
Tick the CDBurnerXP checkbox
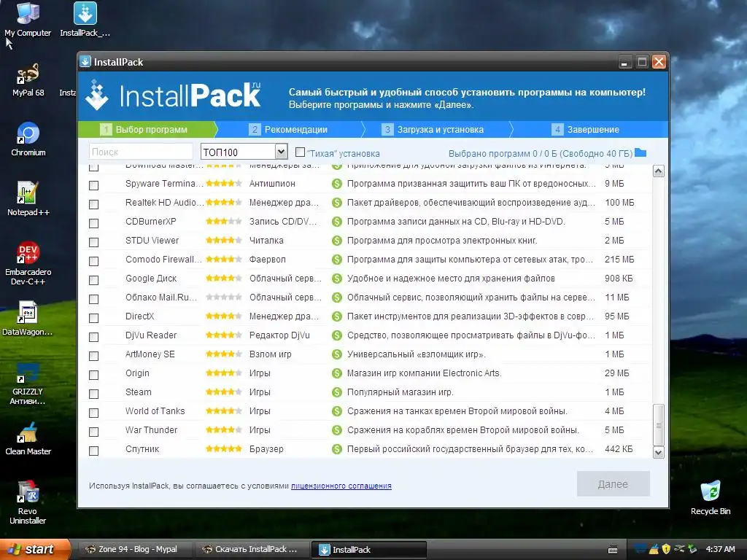tap(94, 223)
